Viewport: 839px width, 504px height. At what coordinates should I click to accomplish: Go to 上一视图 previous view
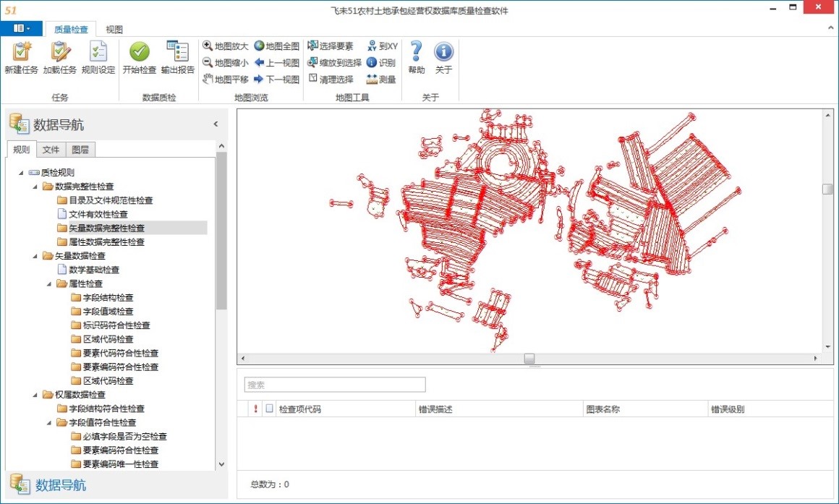point(276,63)
